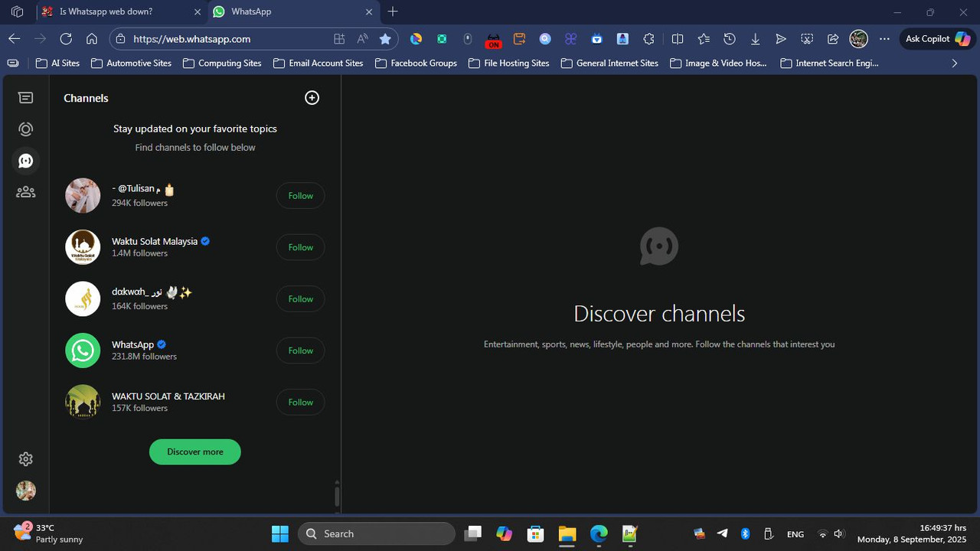This screenshot has height=551, width=980.
Task: Open the AI Sites bookmark folder
Action: point(57,63)
